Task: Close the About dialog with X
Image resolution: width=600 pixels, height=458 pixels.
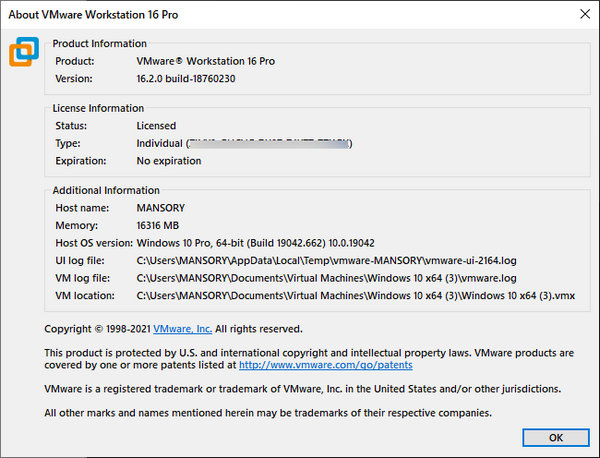Action: 583,13
